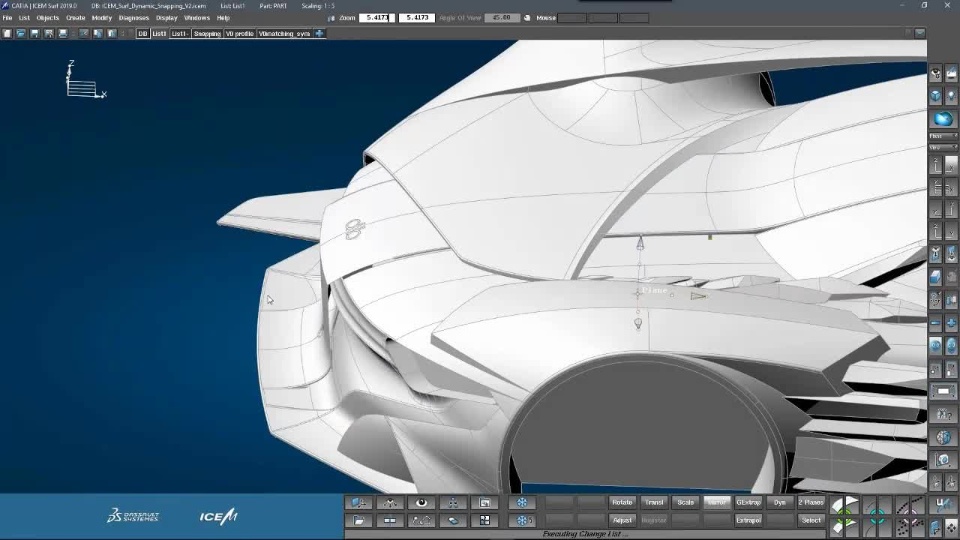Select the V0matching_sym tab

click(x=284, y=34)
